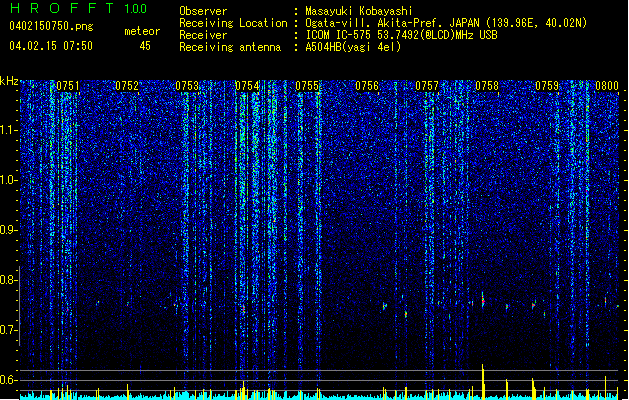The width and height of the screenshot is (629, 400).
Task: Click the 0.7 kHz axis tick label
Action: click(x=9, y=330)
